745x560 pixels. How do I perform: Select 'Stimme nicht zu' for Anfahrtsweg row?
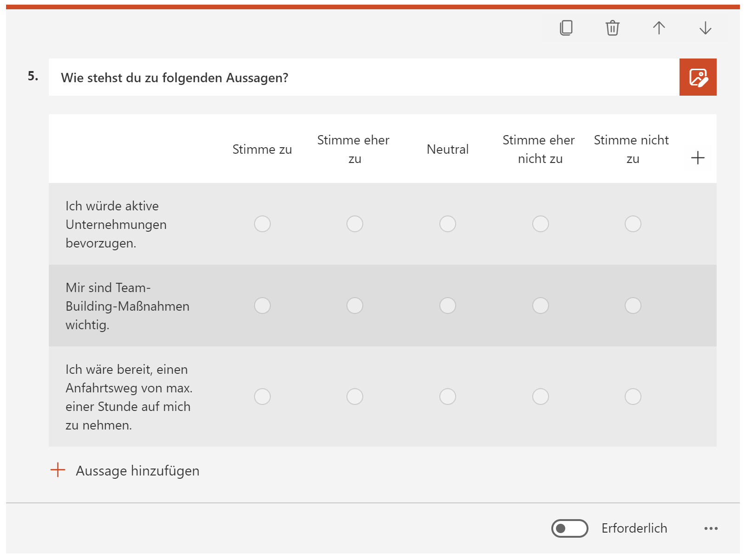coord(633,397)
